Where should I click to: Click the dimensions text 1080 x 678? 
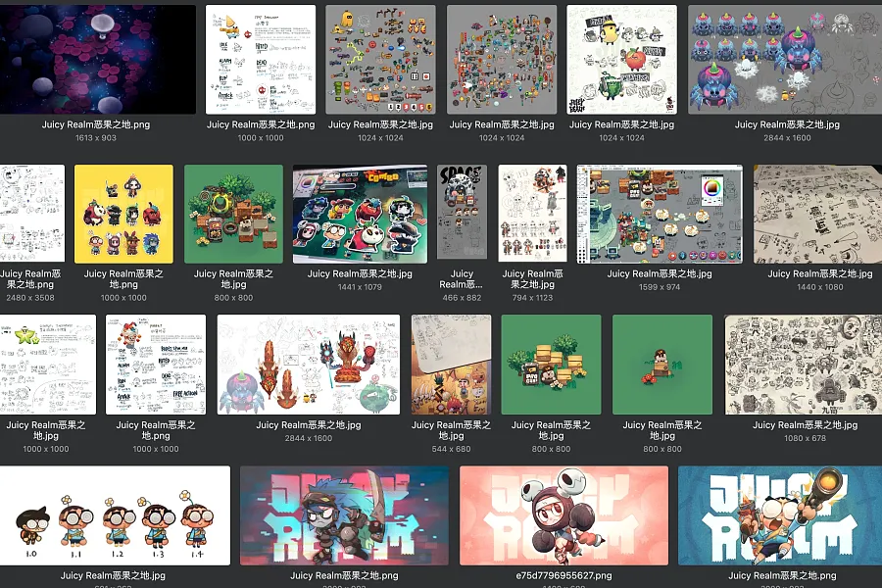tap(805, 438)
